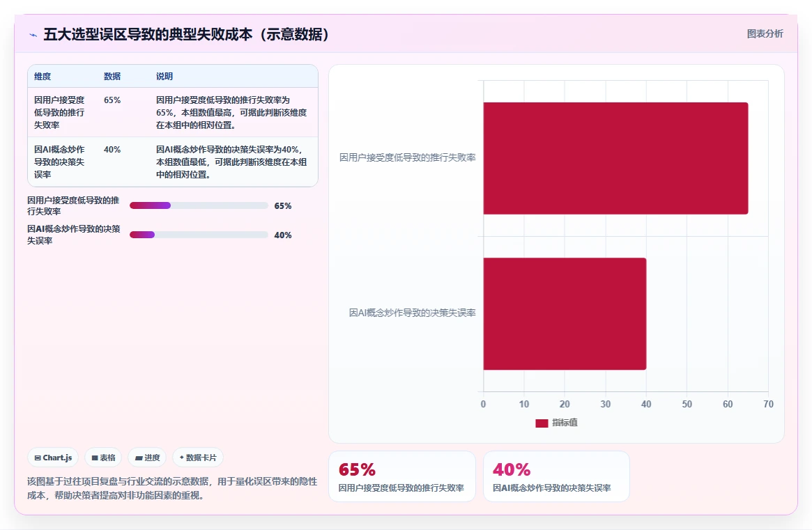
Task: Click the 40% value beside progress bar
Action: [283, 235]
